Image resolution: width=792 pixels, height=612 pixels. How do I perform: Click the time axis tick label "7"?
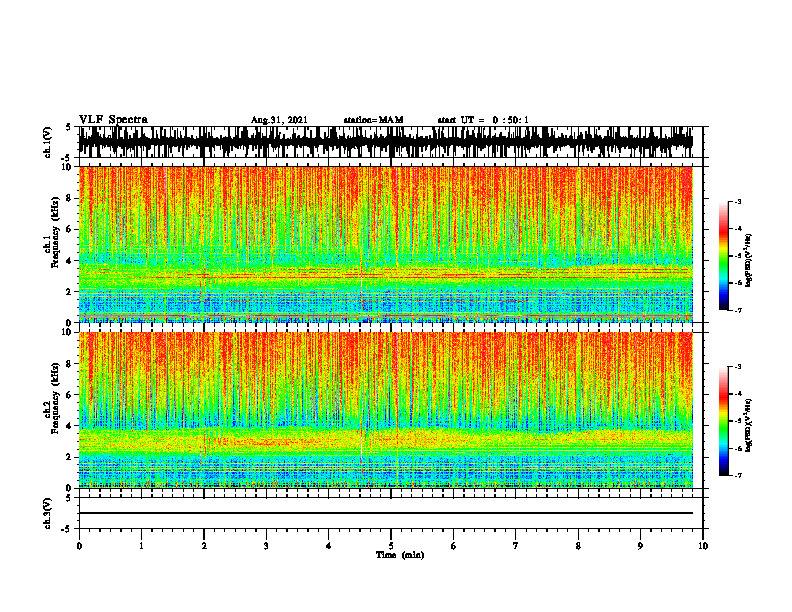click(x=516, y=546)
